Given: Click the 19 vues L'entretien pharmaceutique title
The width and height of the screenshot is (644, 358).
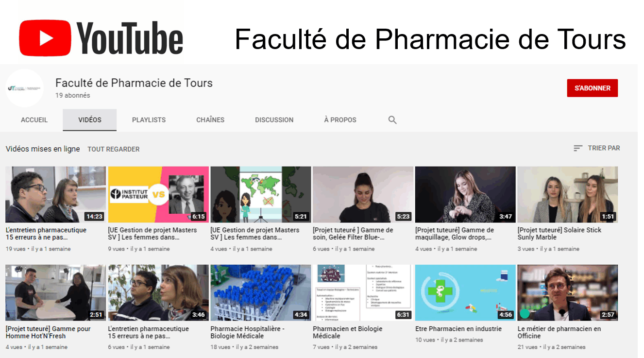Looking at the screenshot, I should [46, 234].
